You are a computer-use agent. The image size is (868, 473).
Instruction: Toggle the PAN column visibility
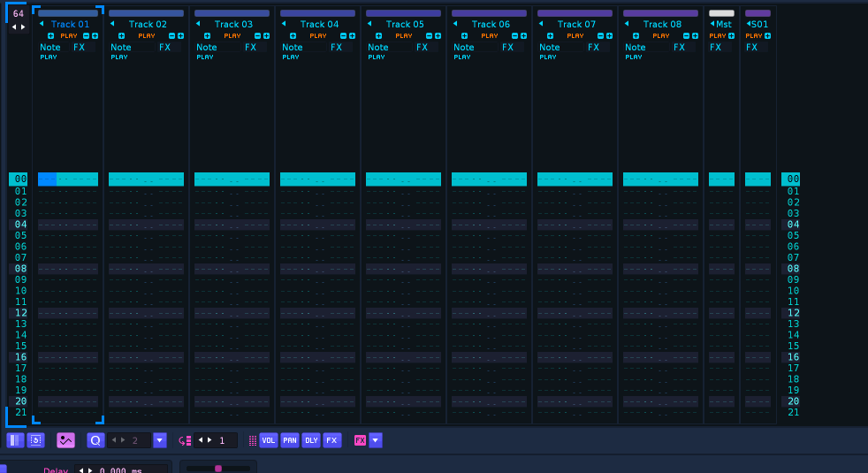(x=290, y=439)
